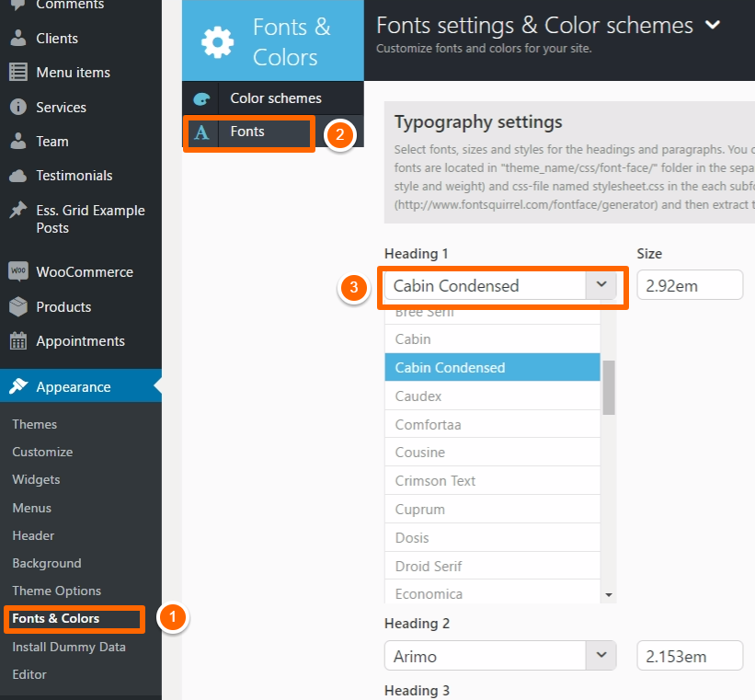This screenshot has width=755, height=700.
Task: Go to Customize submenu link
Action: coord(42,452)
